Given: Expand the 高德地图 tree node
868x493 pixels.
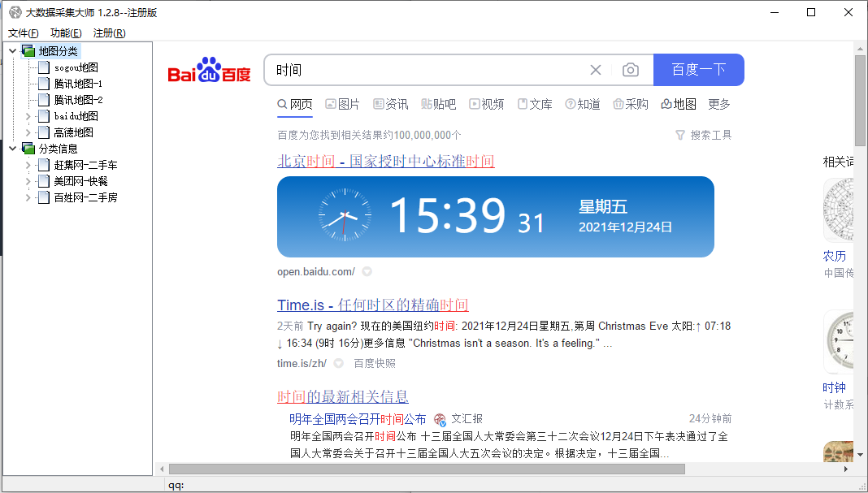Looking at the screenshot, I should [28, 132].
